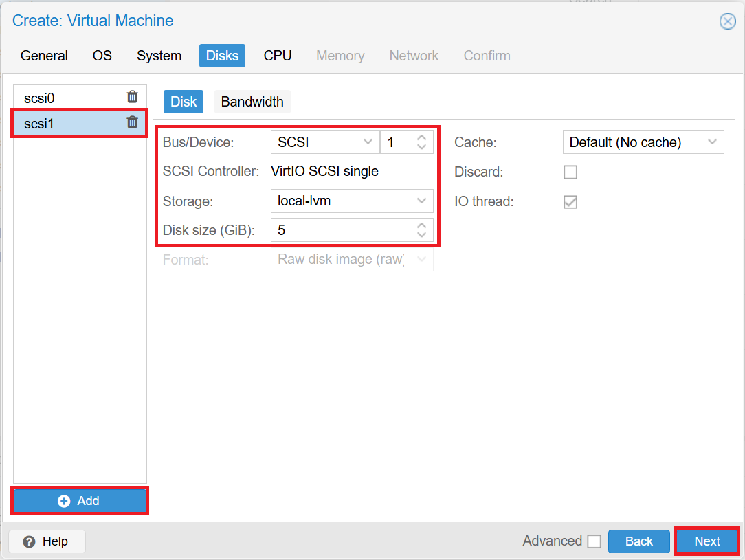This screenshot has width=745, height=560.
Task: Click inside the Disk size input field
Action: 330,229
